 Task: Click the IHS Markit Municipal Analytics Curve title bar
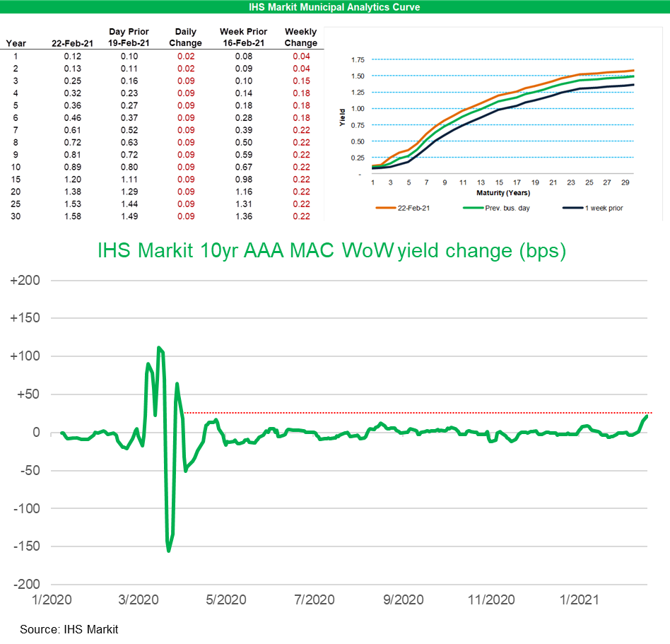(335, 7)
